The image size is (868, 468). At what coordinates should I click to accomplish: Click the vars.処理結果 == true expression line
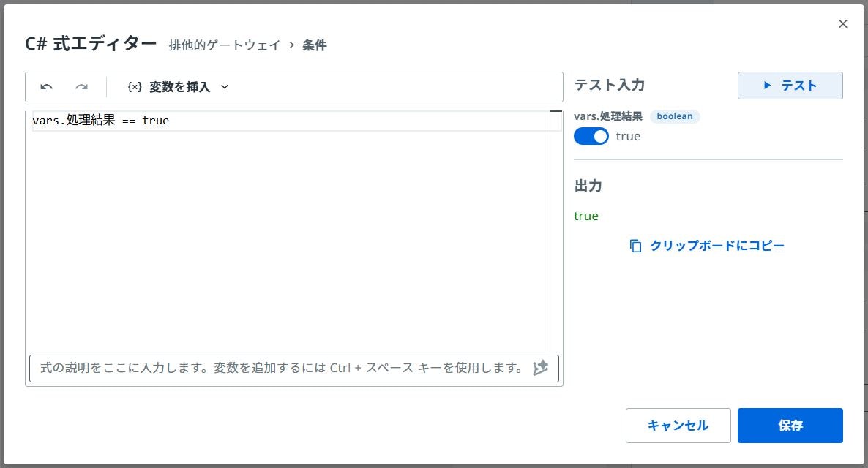[x=100, y=120]
